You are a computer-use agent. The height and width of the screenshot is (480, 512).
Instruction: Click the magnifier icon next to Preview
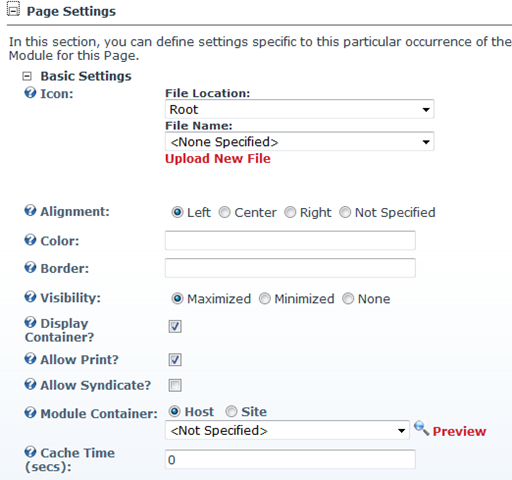coord(421,428)
